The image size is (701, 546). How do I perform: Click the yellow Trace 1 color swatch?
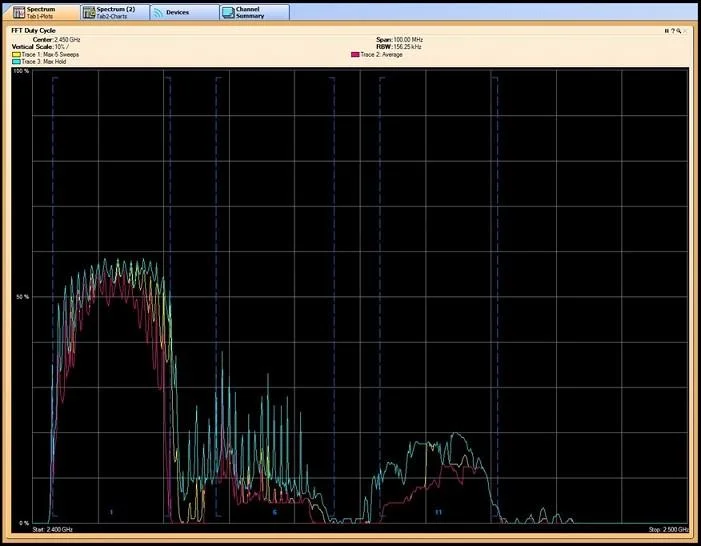pyautogui.click(x=16, y=55)
